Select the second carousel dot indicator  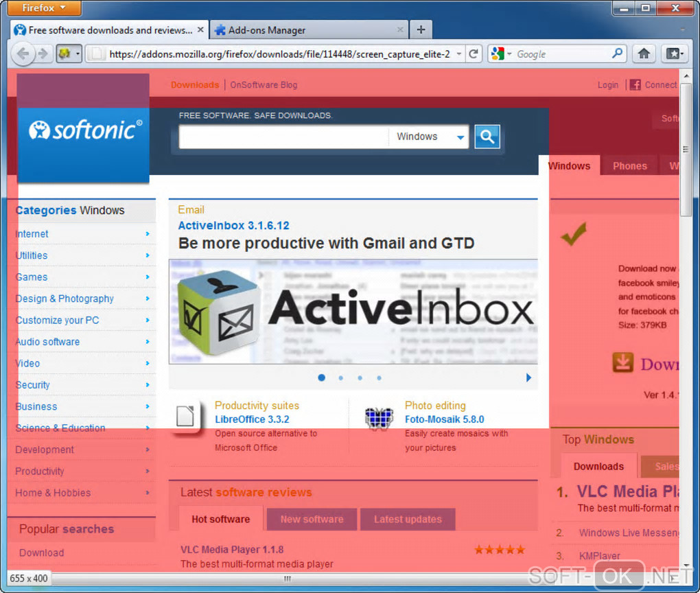[340, 377]
